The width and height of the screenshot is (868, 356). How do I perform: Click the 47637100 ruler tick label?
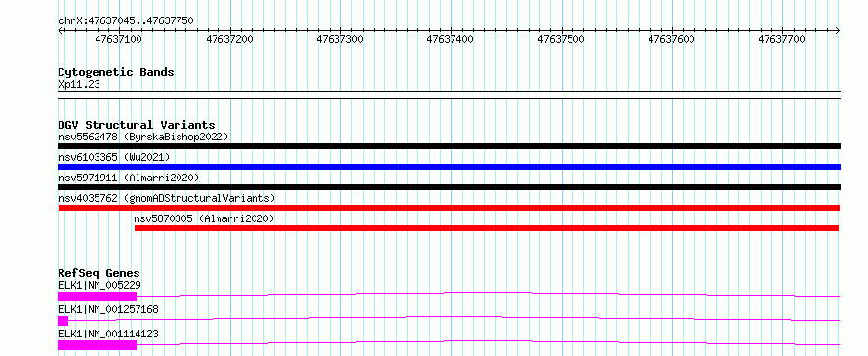(x=118, y=39)
